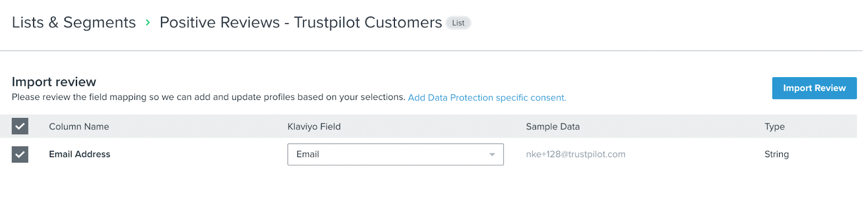Click the 'Please review the field mapping' text
Image resolution: width=868 pixels, height=220 pixels.
pyautogui.click(x=208, y=97)
